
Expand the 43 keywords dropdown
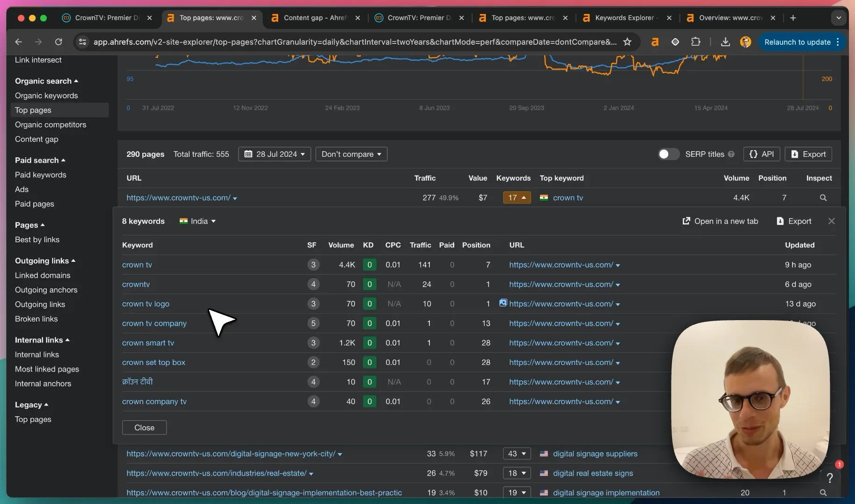(x=517, y=454)
